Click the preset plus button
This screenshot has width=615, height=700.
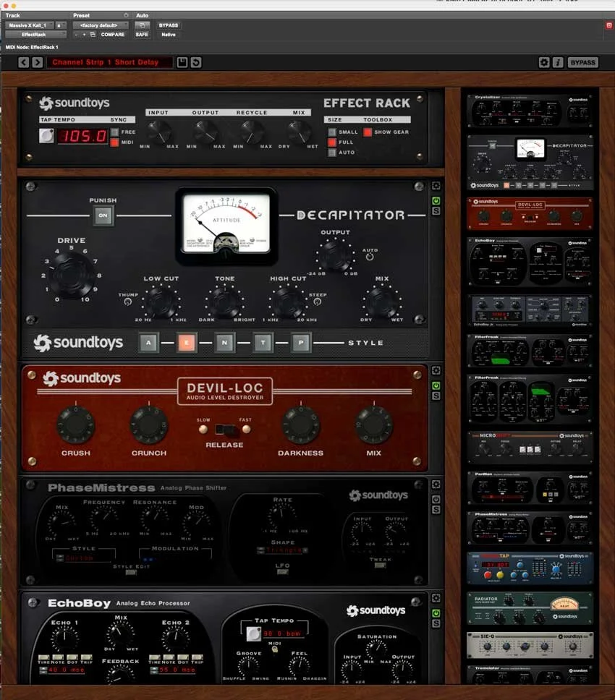[x=84, y=35]
